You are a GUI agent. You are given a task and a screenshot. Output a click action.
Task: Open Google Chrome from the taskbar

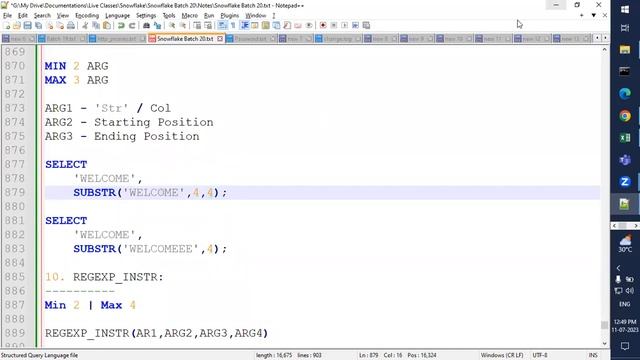[625, 116]
